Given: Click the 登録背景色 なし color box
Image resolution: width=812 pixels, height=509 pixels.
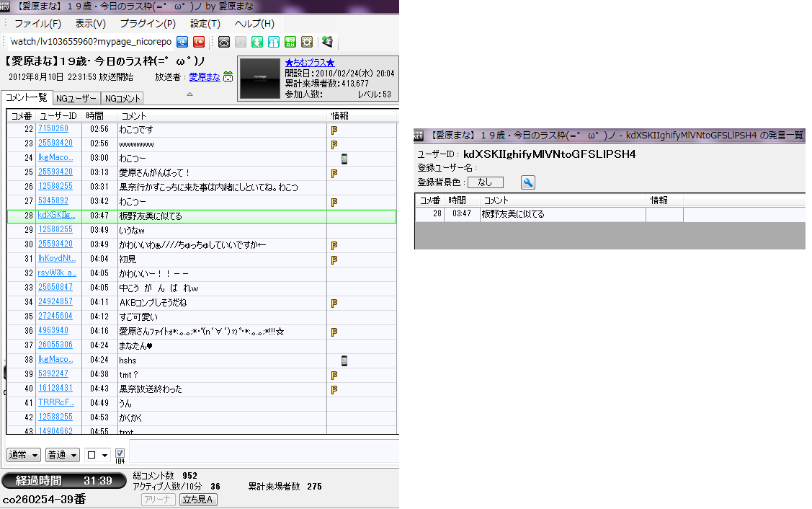Looking at the screenshot, I should point(485,182).
